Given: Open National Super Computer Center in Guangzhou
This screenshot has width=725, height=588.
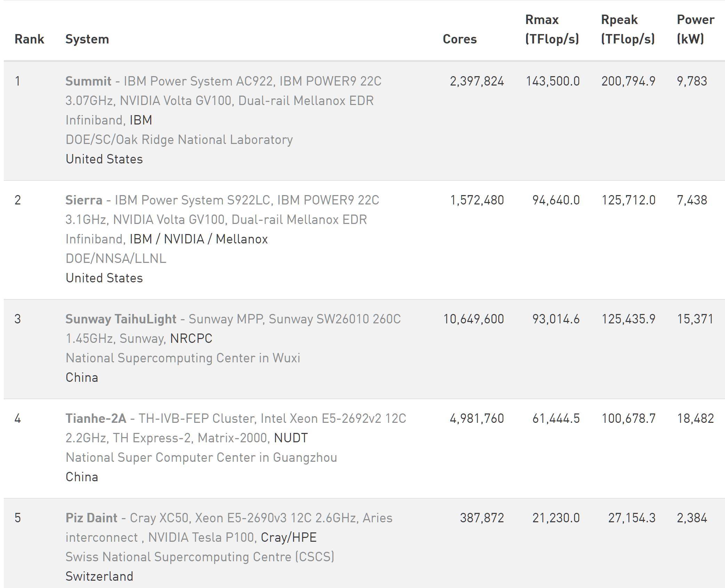Looking at the screenshot, I should click(201, 457).
